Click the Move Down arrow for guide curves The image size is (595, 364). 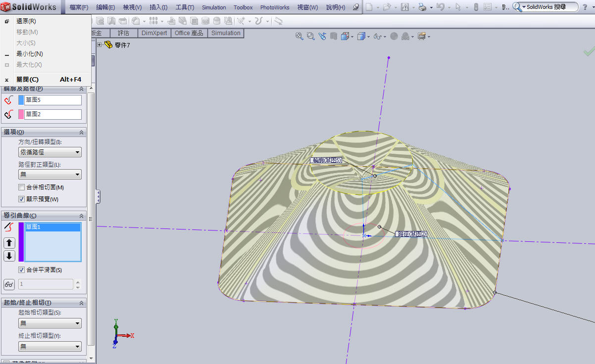[9, 256]
